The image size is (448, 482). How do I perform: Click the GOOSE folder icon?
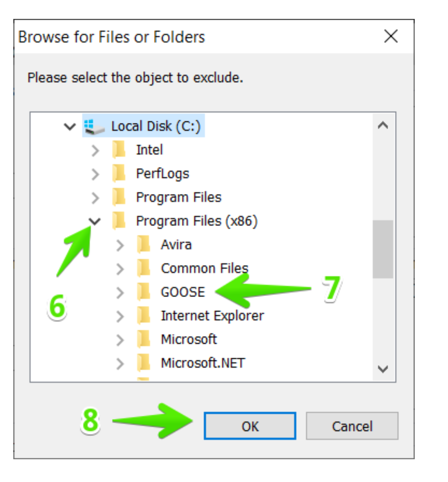click(143, 292)
